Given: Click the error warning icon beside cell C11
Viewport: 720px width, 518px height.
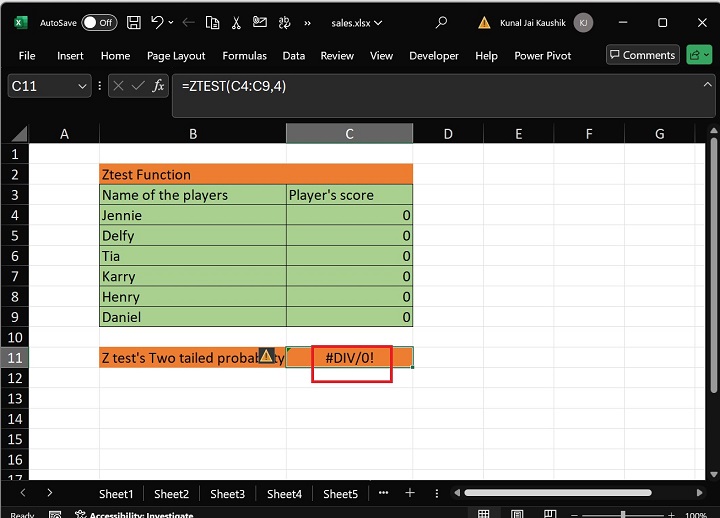Looking at the screenshot, I should (x=266, y=355).
